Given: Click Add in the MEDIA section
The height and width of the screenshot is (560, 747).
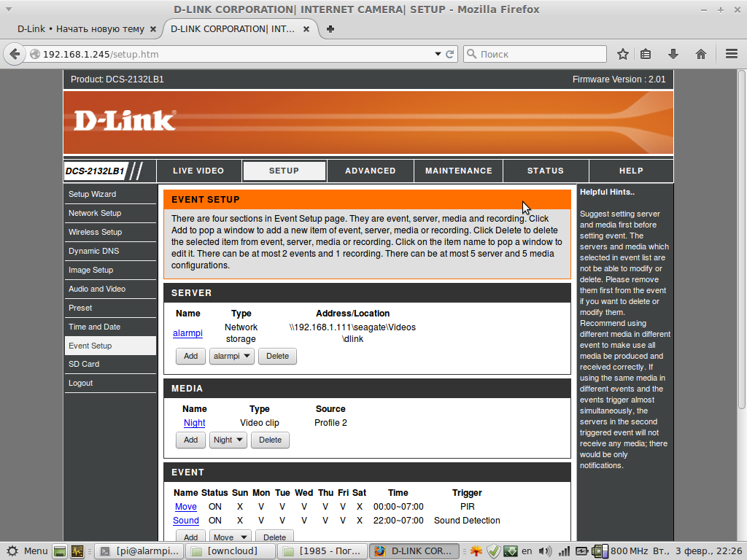Looking at the screenshot, I should coord(190,440).
